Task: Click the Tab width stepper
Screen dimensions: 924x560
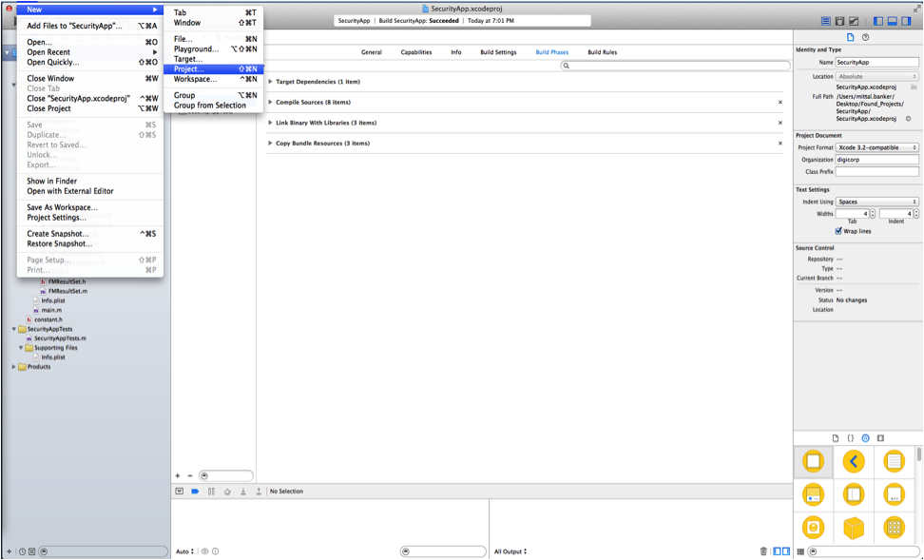Action: point(873,214)
